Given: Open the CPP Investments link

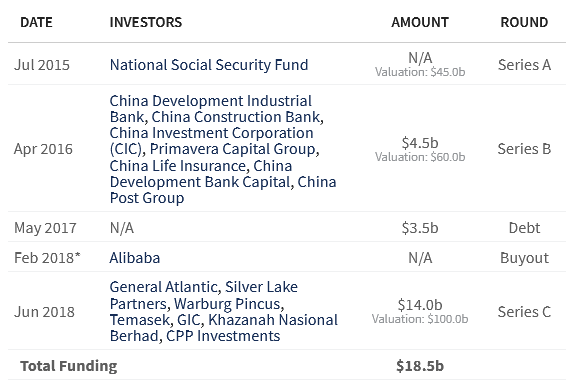Looking at the screenshot, I should pos(223,336).
